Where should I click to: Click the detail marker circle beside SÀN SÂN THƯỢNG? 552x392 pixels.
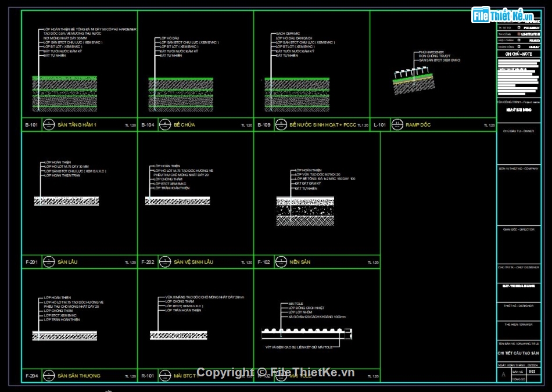click(x=49, y=376)
